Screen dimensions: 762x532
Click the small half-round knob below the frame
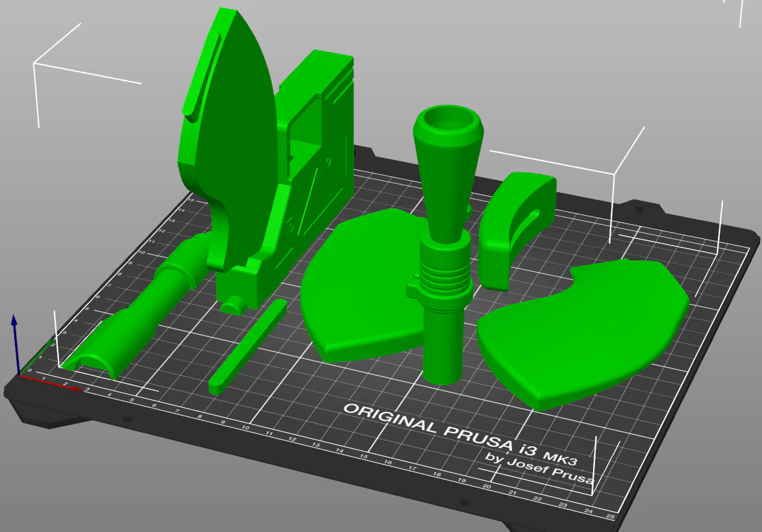click(x=235, y=305)
